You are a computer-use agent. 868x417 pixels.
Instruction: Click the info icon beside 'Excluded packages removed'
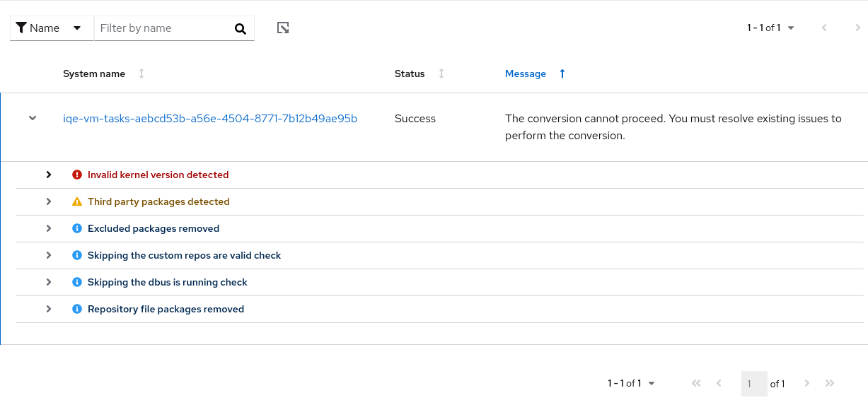point(77,228)
